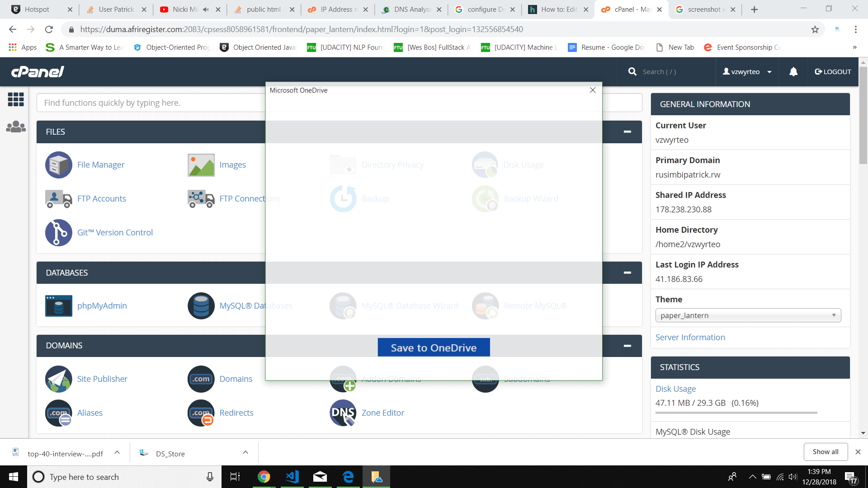Show more bookmarks chevron

(x=854, y=47)
